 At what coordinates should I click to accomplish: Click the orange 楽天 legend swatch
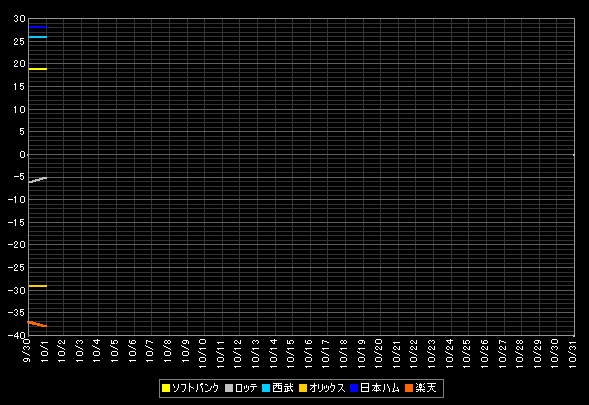pyautogui.click(x=409, y=388)
